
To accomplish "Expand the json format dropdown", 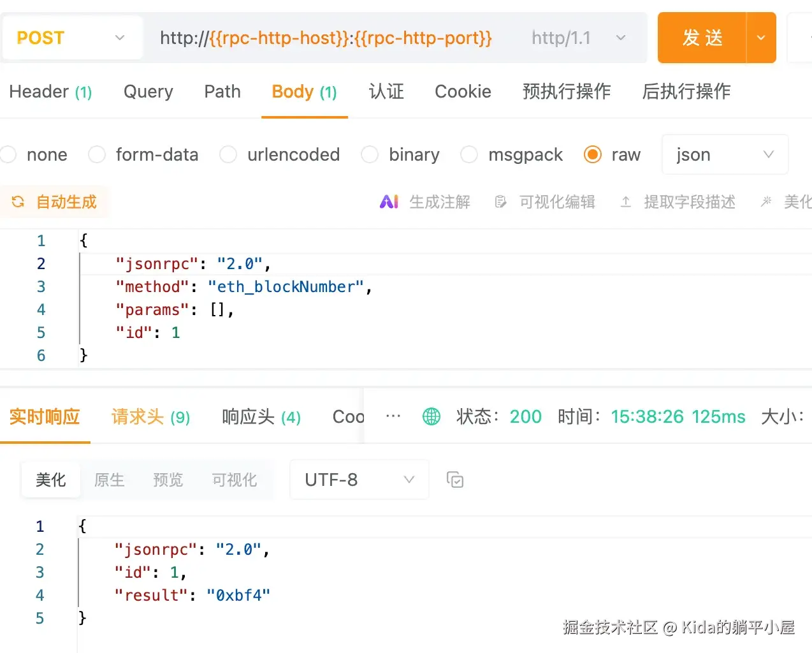I will click(725, 154).
